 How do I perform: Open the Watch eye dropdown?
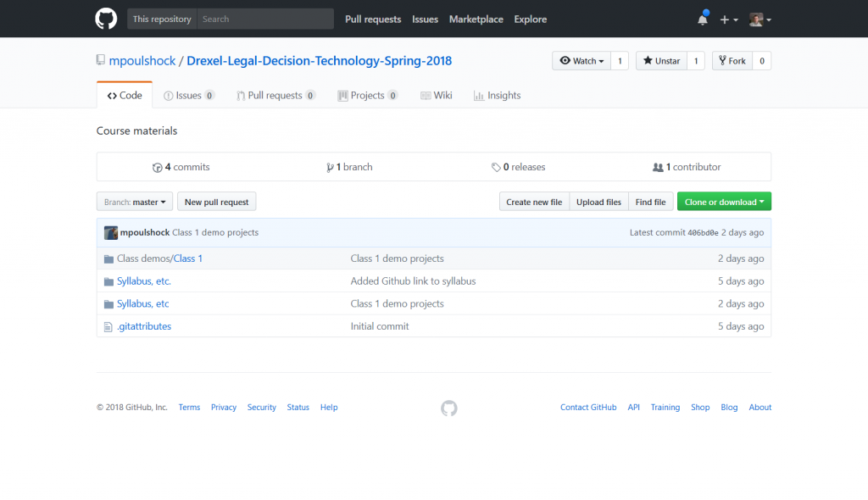click(x=581, y=61)
